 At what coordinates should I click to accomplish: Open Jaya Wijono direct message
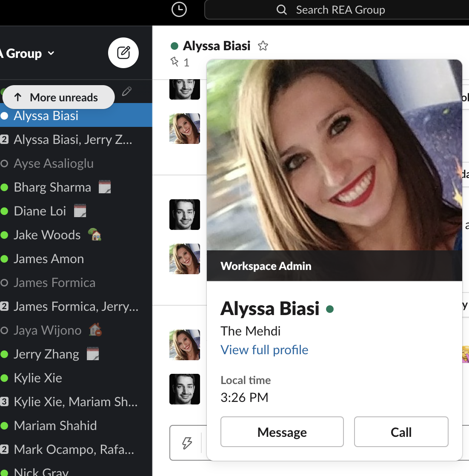tap(76, 330)
